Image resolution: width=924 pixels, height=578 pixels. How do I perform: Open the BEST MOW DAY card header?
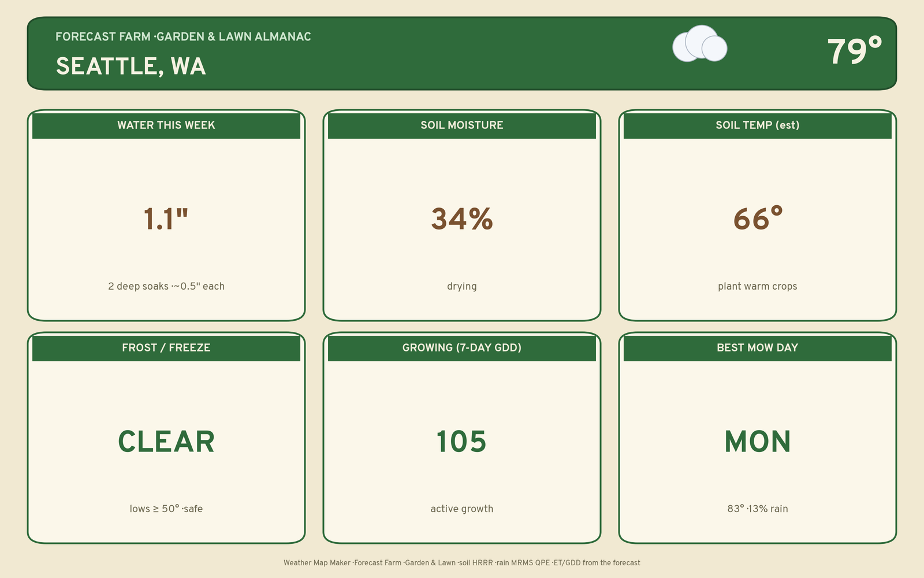(x=758, y=348)
